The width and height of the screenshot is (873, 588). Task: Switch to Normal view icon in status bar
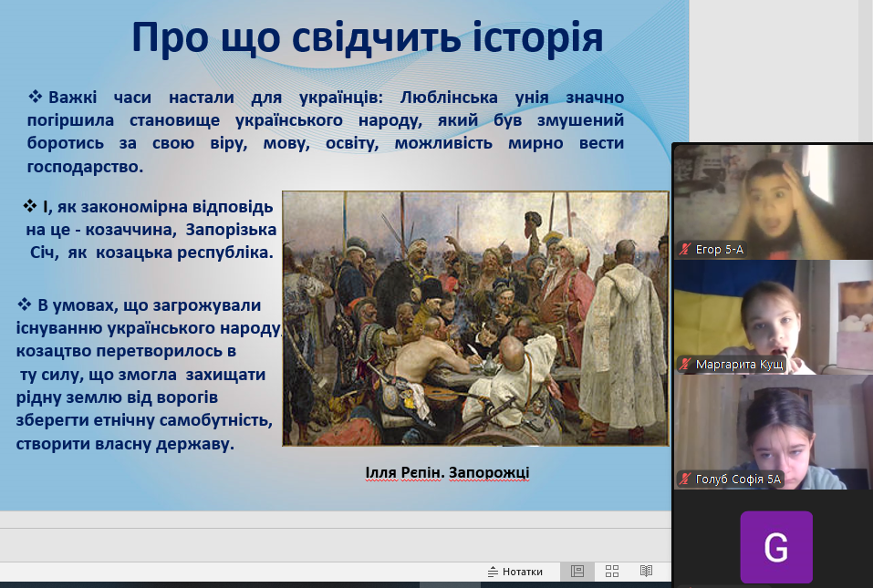click(577, 572)
